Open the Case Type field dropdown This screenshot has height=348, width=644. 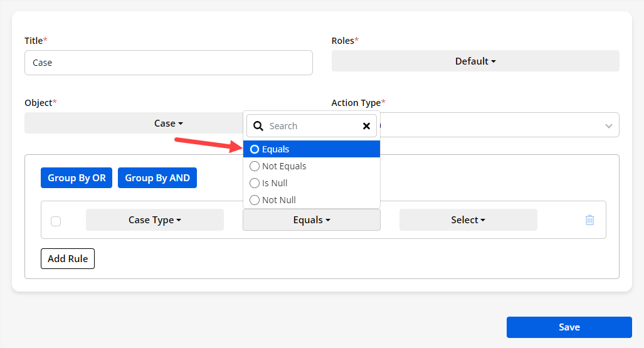tap(154, 220)
